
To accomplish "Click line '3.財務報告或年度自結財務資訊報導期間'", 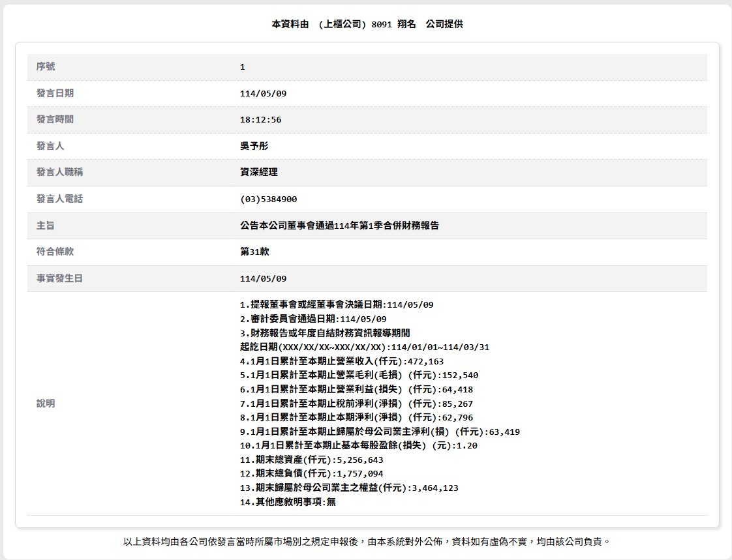I will tap(325, 333).
